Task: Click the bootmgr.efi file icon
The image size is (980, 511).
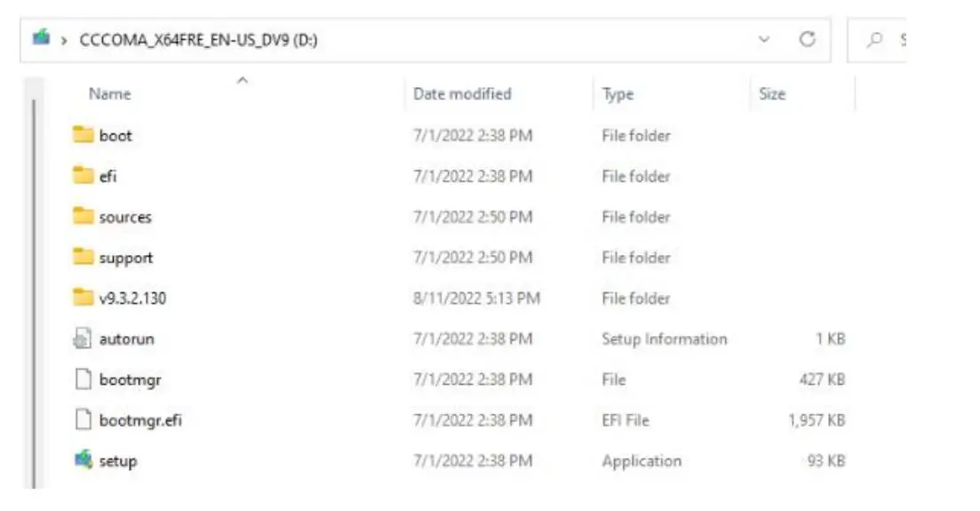Action: (84, 420)
